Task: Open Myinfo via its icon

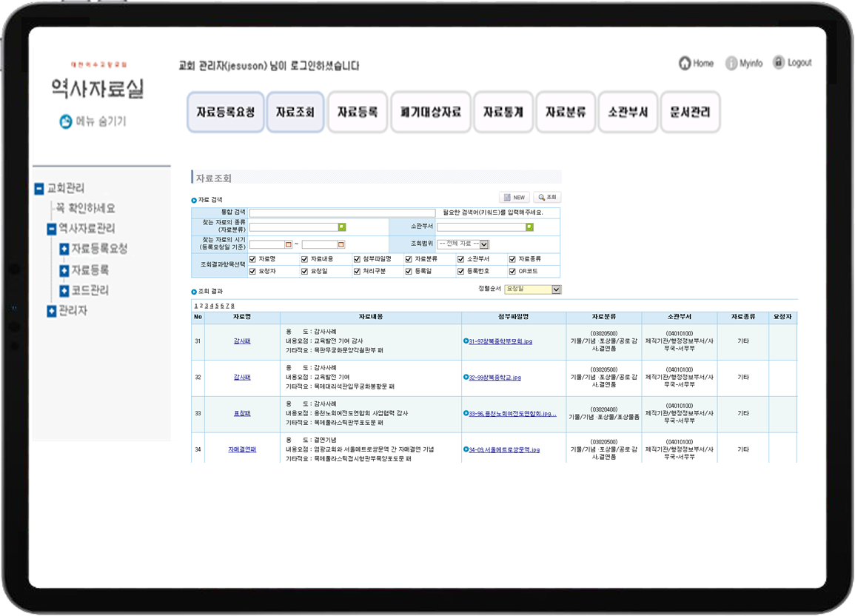Action: click(731, 64)
